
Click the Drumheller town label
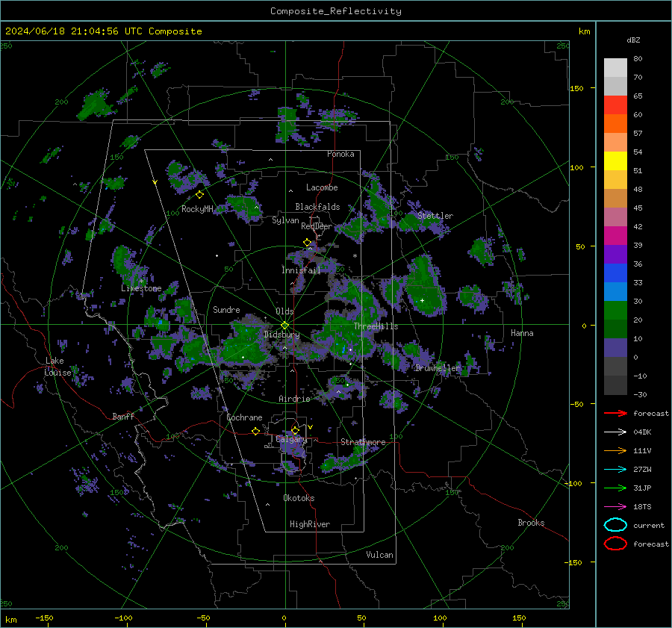[438, 368]
